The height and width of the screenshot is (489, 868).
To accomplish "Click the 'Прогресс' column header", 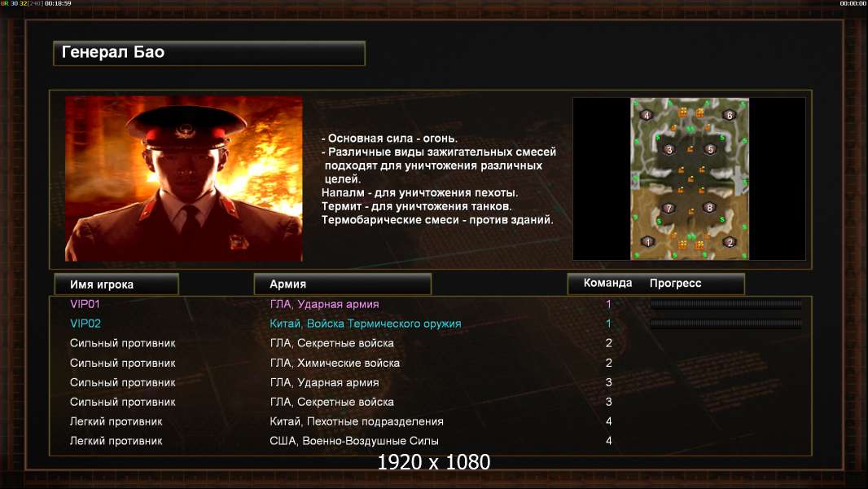I will tap(675, 283).
